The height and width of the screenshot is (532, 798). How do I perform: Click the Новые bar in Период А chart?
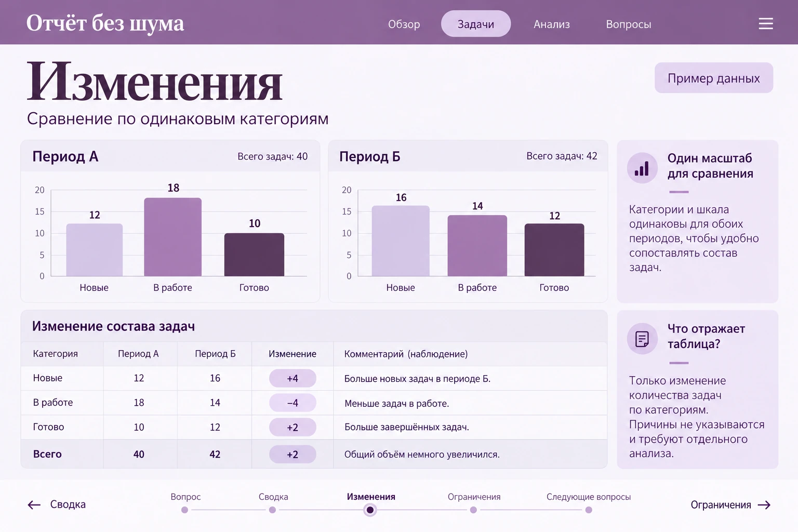95,250
